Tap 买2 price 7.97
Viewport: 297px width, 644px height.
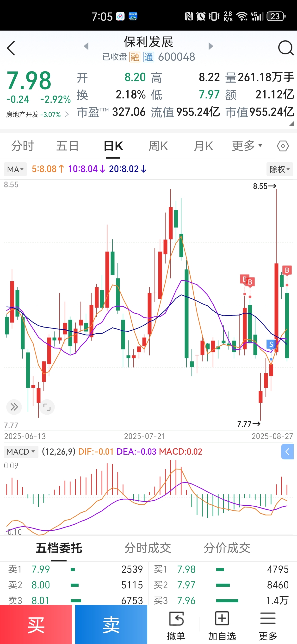(186, 585)
